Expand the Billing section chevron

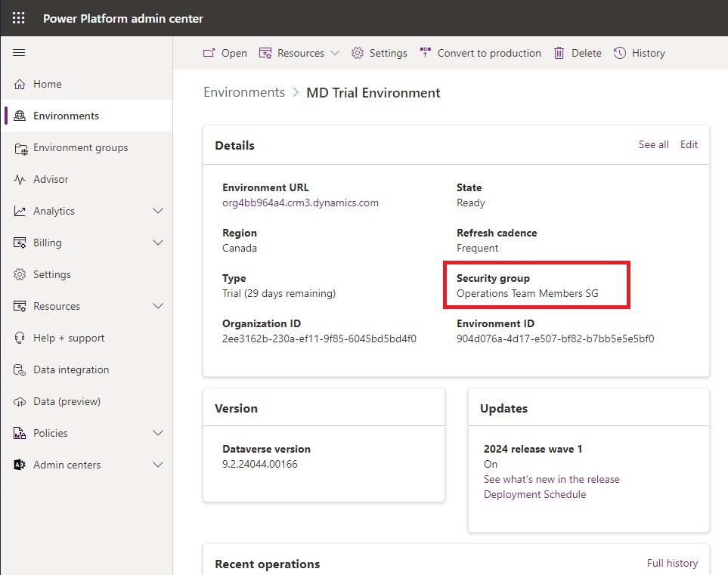tap(158, 243)
